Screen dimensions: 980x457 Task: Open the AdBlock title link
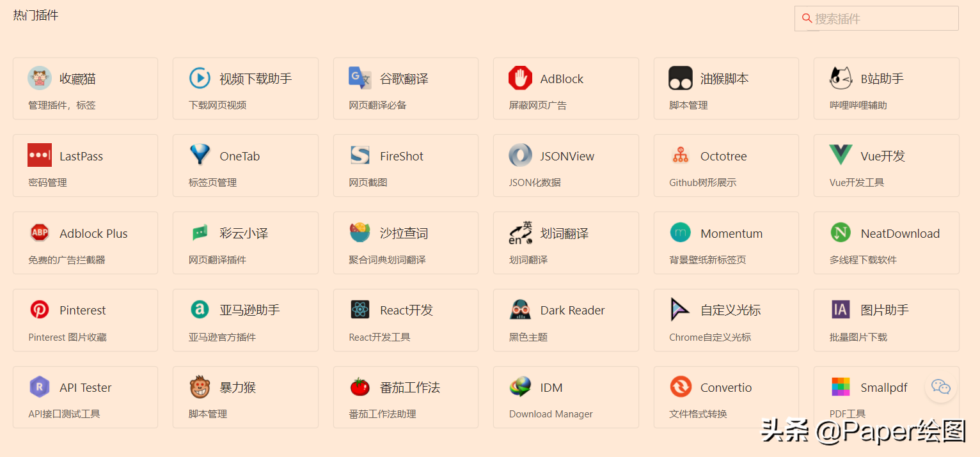click(x=562, y=79)
